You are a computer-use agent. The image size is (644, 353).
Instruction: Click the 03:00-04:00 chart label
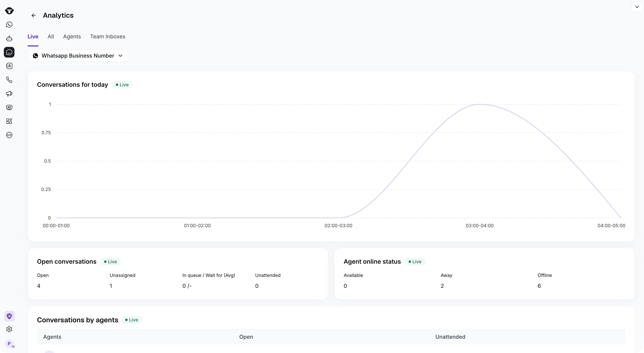pos(480,226)
